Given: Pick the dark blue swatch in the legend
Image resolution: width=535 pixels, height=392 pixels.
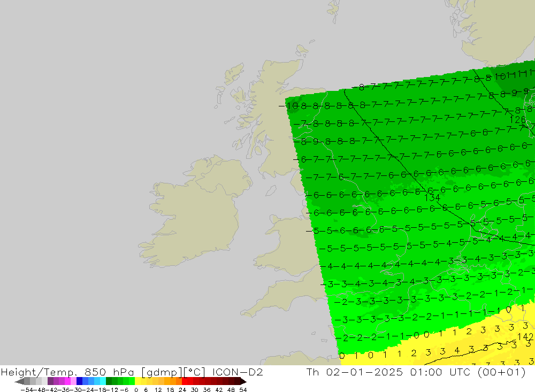Looking at the screenshot, I should click(x=80, y=382).
